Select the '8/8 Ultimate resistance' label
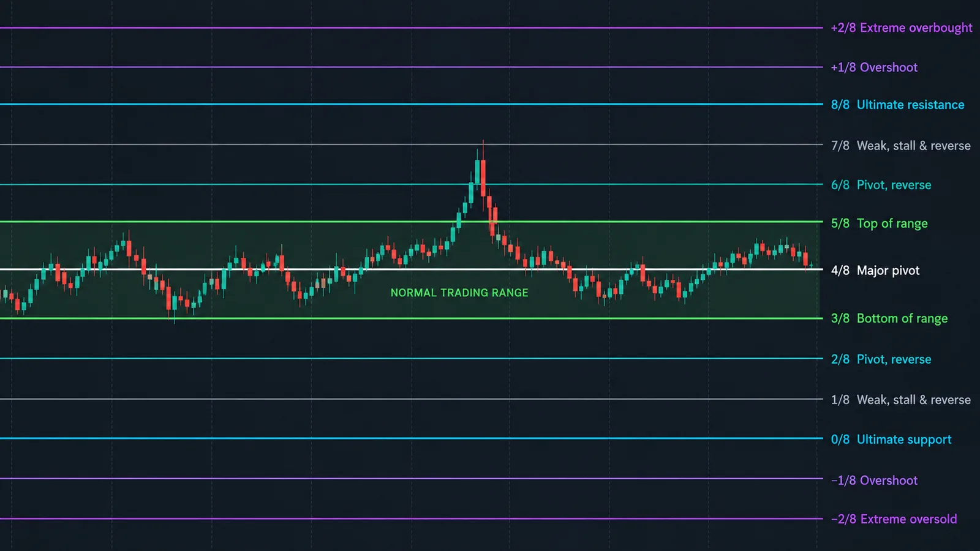This screenshot has height=551, width=980. 897,105
